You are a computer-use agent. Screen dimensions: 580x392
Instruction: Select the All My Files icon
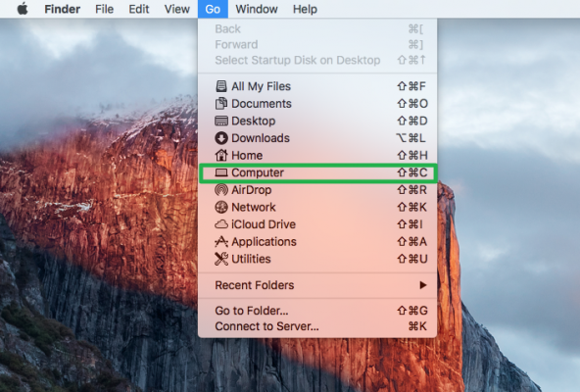[221, 86]
